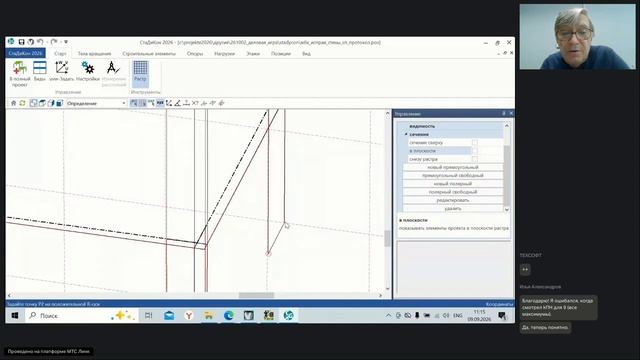Viewport: 640px width, 360px height.
Task: Open the Windows Start menu
Action: (x=15, y=316)
